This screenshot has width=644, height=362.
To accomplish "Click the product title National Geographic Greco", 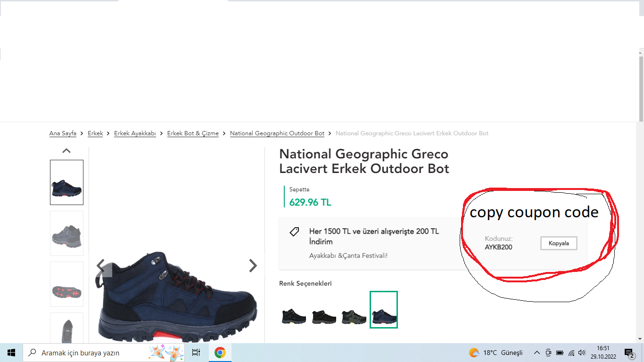I will pos(364,161).
